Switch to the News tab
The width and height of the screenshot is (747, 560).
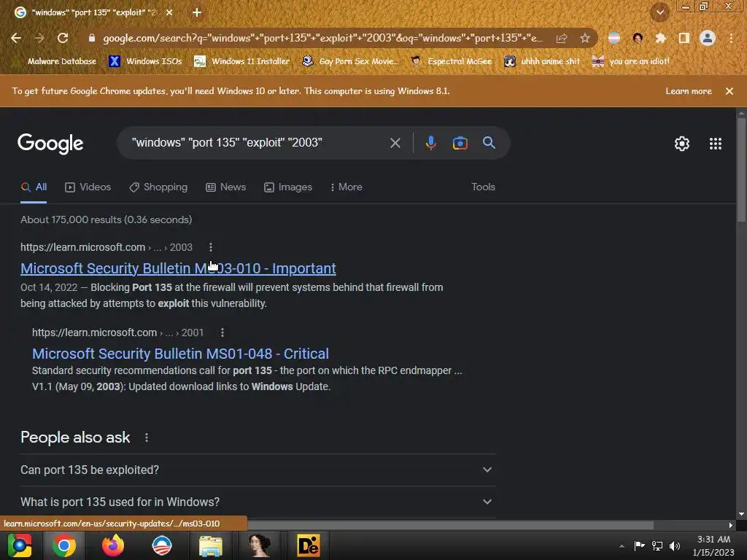click(226, 187)
